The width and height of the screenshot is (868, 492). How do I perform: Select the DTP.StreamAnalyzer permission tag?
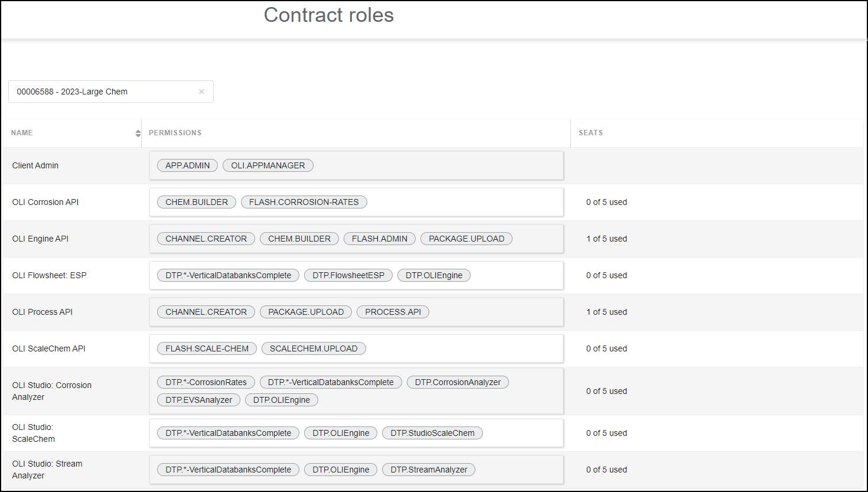(x=428, y=470)
